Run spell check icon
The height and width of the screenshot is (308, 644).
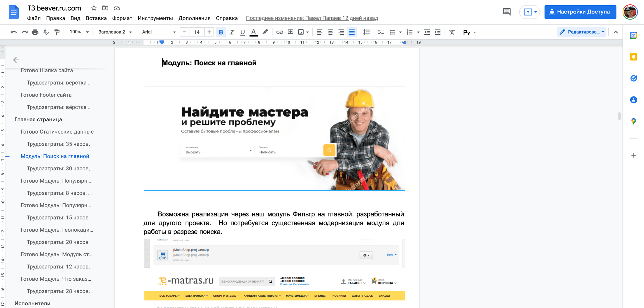(46, 32)
